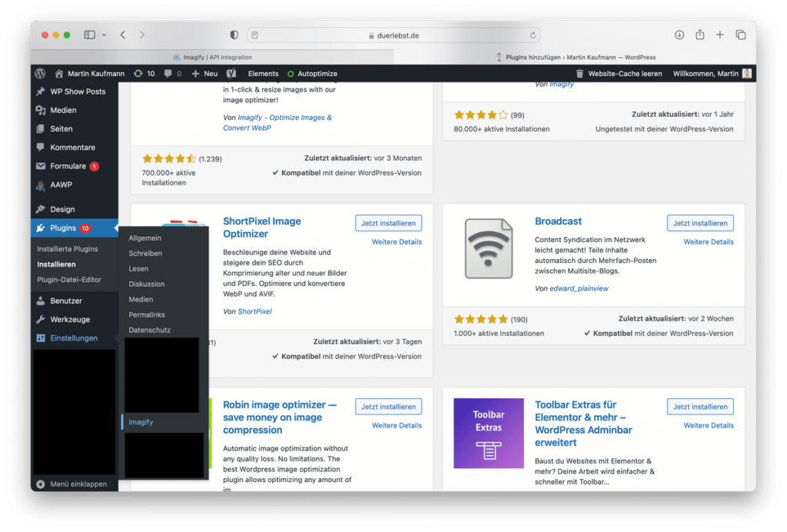This screenshot has width=787, height=532.
Task: Open Elements in the admin bar
Action: 263,73
